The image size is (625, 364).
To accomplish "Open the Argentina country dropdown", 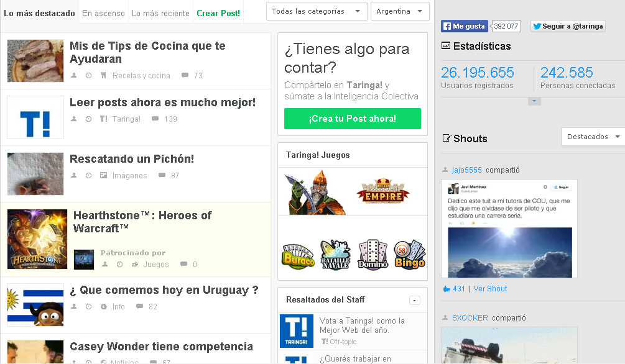I will (400, 11).
